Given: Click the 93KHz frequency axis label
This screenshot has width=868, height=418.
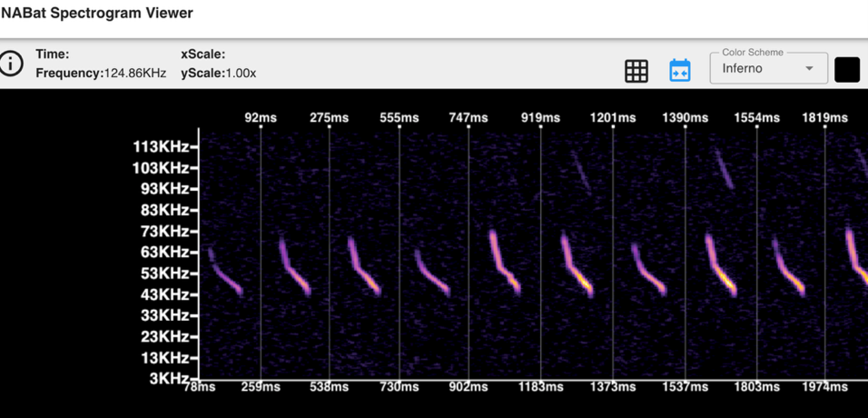Looking at the screenshot, I should (x=165, y=189).
